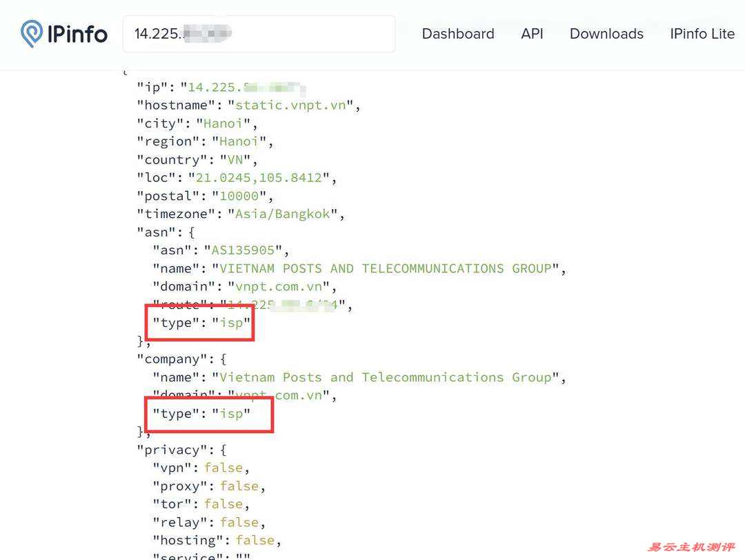The height and width of the screenshot is (560, 745).
Task: Click the company name value
Action: (x=386, y=377)
